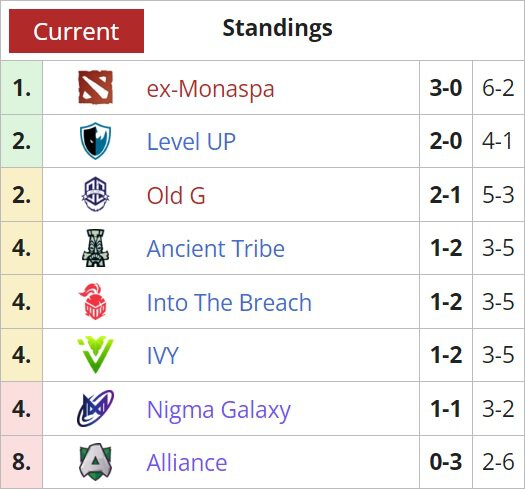Click the Level UP shield logo
This screenshot has height=489, width=525.
tap(95, 141)
